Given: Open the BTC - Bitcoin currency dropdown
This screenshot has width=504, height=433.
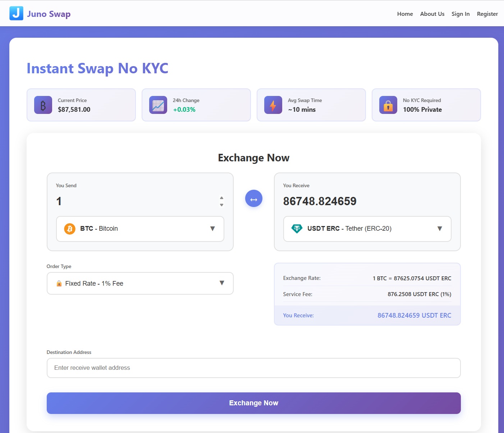Looking at the screenshot, I should tap(140, 229).
